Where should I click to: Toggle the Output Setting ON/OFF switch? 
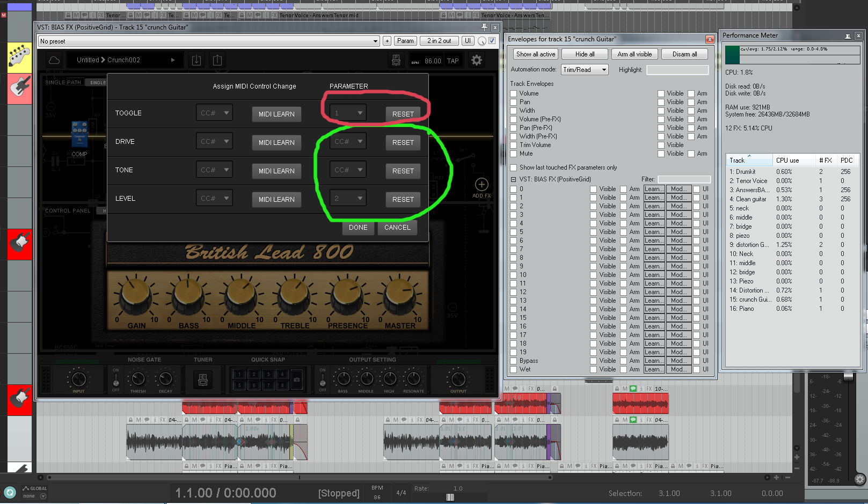coord(323,380)
